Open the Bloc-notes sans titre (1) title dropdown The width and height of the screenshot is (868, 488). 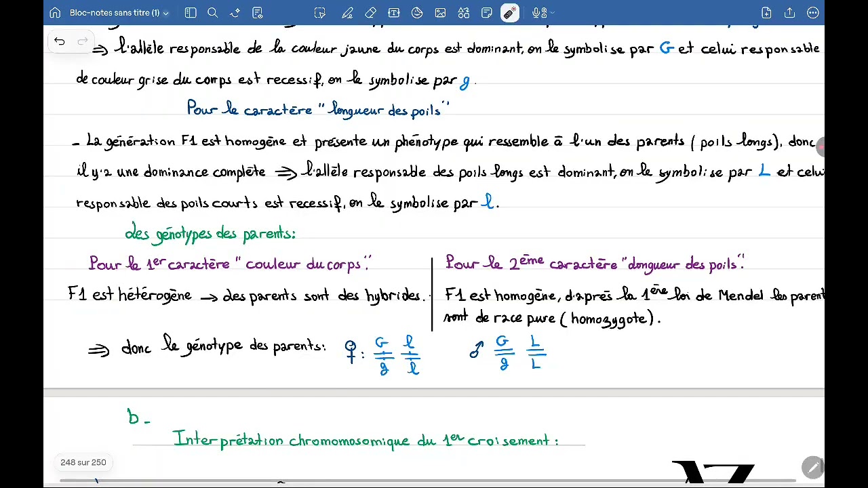coord(119,13)
